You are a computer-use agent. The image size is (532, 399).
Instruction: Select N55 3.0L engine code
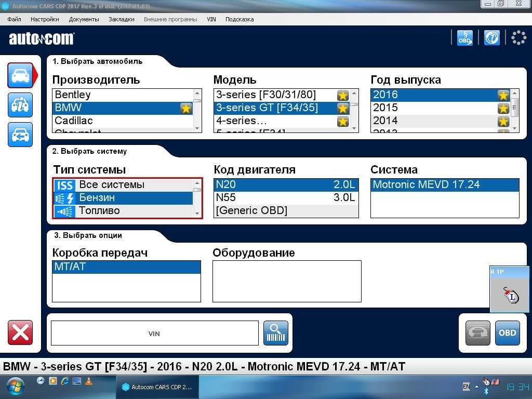[x=286, y=198]
